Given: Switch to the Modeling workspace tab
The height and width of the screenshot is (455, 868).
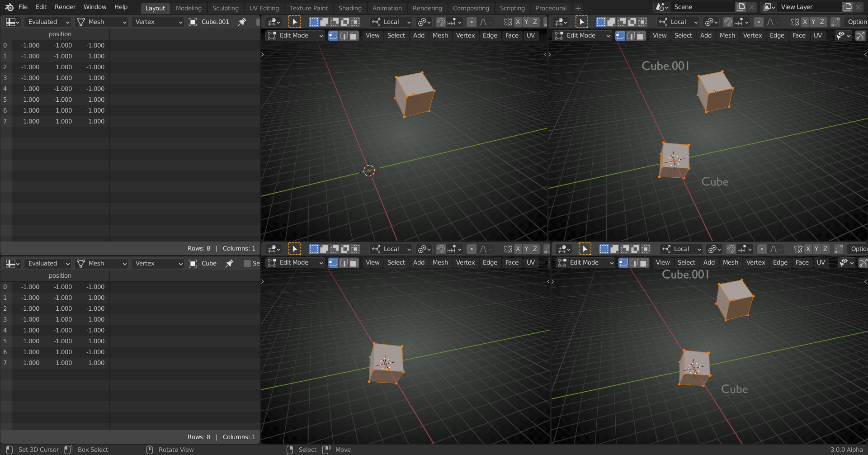Looking at the screenshot, I should pyautogui.click(x=189, y=8).
